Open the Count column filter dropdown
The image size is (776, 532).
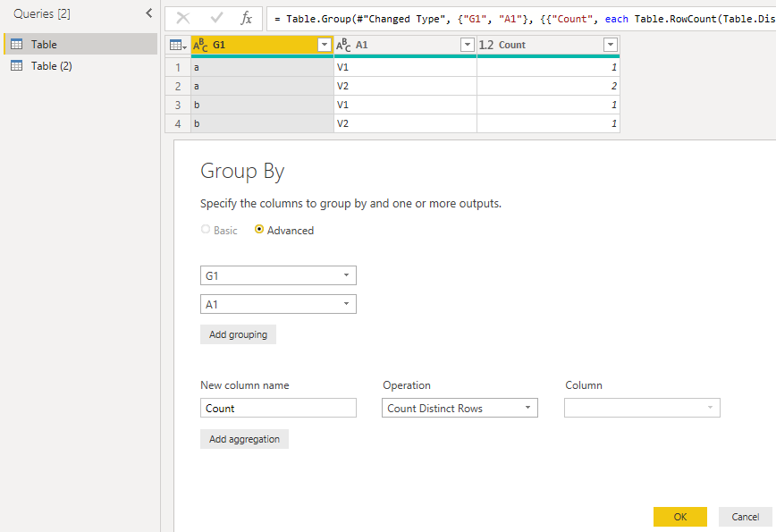[x=611, y=45]
